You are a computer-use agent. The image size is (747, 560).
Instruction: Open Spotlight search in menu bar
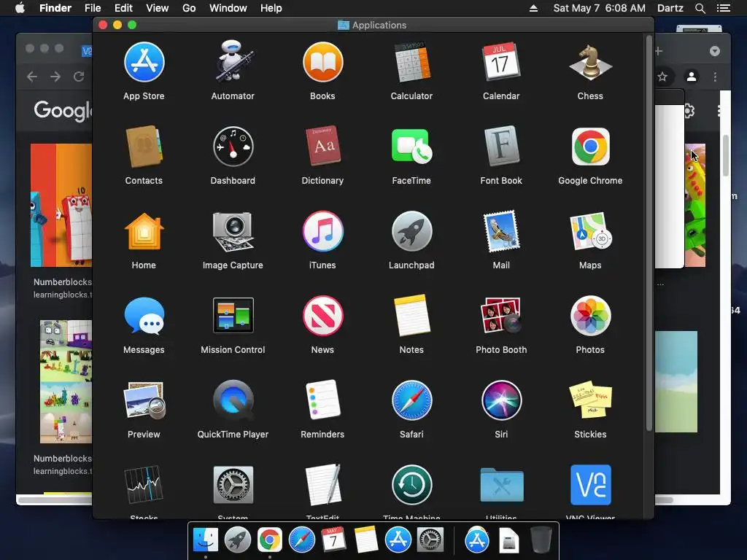click(700, 8)
